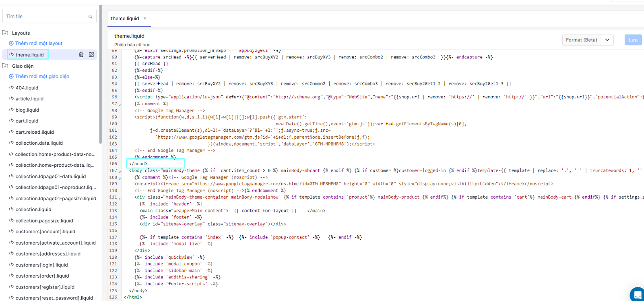Open the Format (Beta) dropdown arrow
Viewport: 644px width, 301px height.
point(607,40)
